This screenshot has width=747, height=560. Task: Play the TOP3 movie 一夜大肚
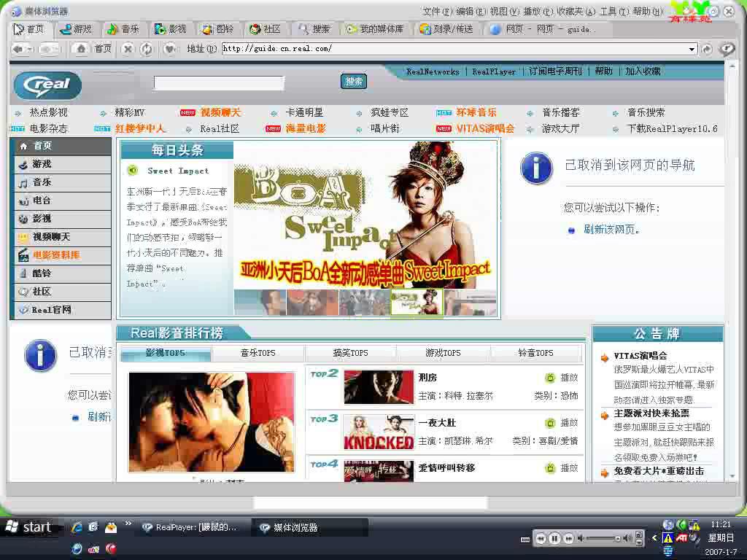[562, 423]
